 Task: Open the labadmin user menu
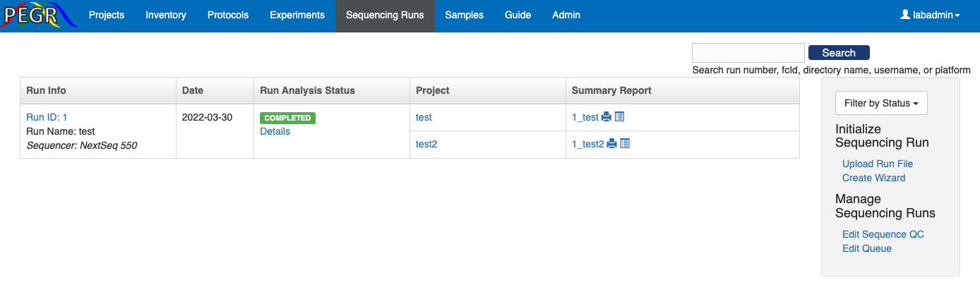click(930, 16)
